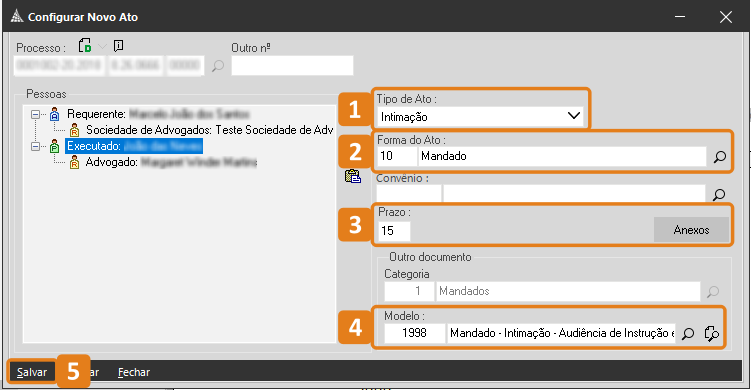The height and width of the screenshot is (390, 751).
Task: Click disabled Categoria search magnifier icon
Action: [713, 291]
